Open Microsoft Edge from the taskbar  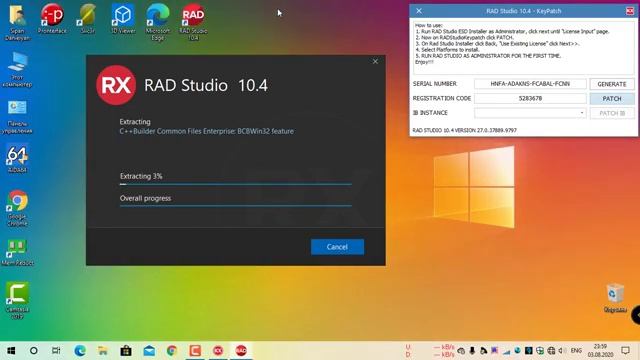click(x=80, y=351)
